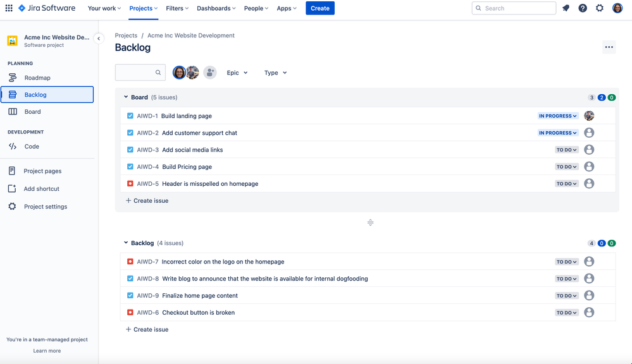Viewport: 632px width, 364px height.
Task: Open issue Build landing page
Action: 186,116
